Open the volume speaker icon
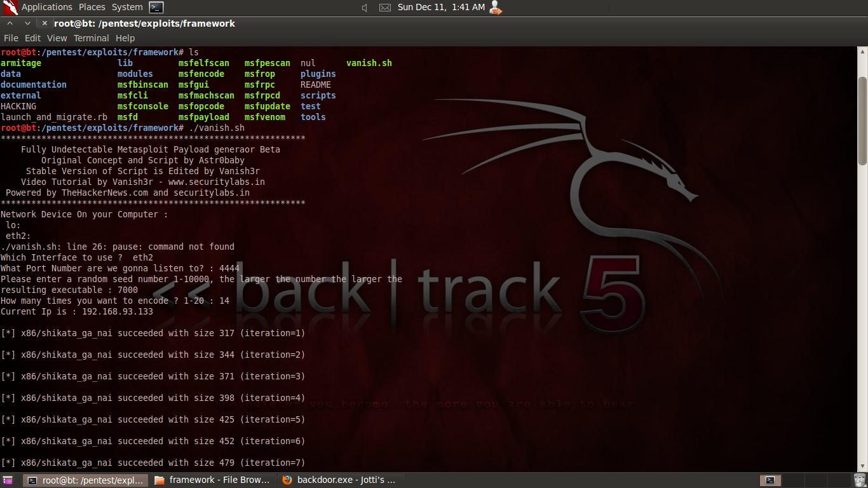This screenshot has height=488, width=868. tap(365, 8)
